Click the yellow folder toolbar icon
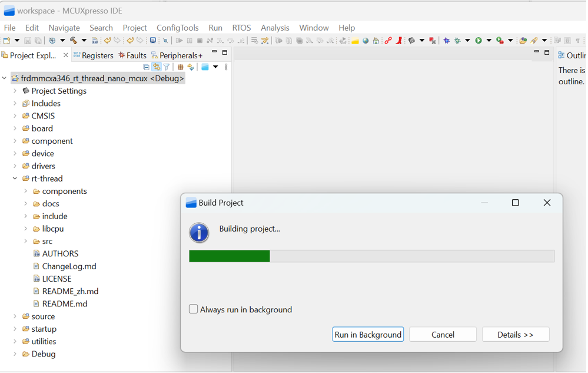Screen dimensions: 588x373 tap(355, 41)
